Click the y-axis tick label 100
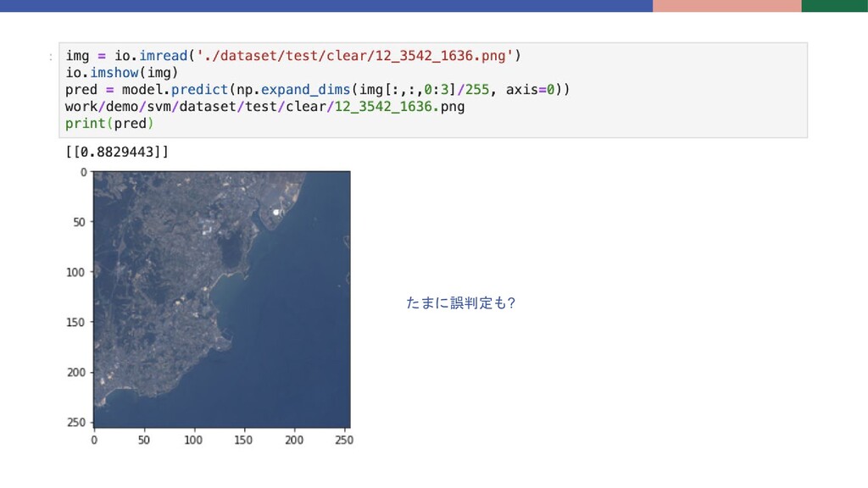This screenshot has height=488, width=868. tap(75, 272)
